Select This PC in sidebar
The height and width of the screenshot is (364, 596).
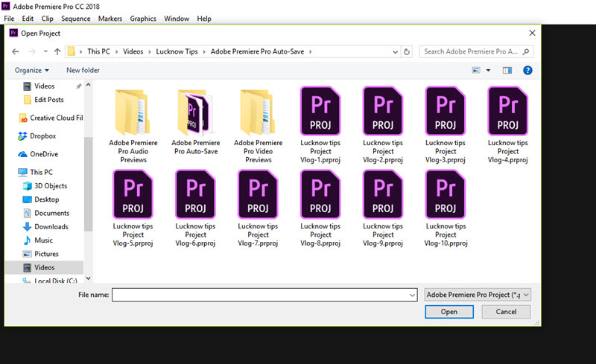(x=35, y=172)
